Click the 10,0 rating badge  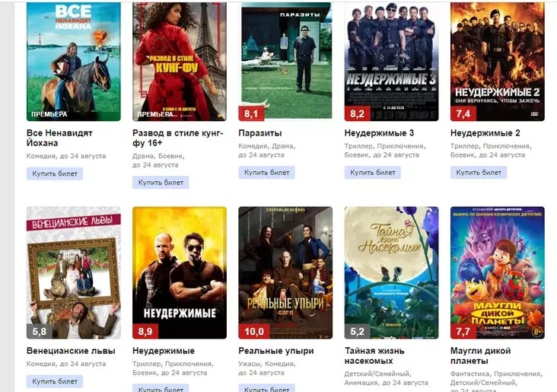[254, 332]
